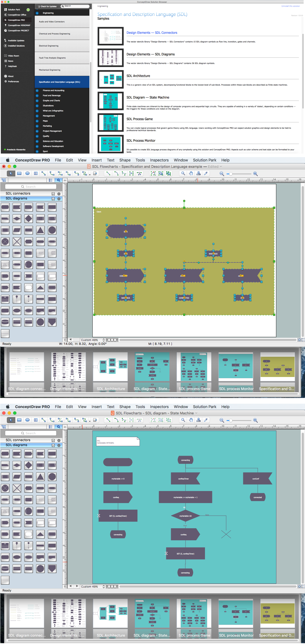Choose the magnifier zoom tool in the Specification example window
305x644 pixels.
coord(183,174)
